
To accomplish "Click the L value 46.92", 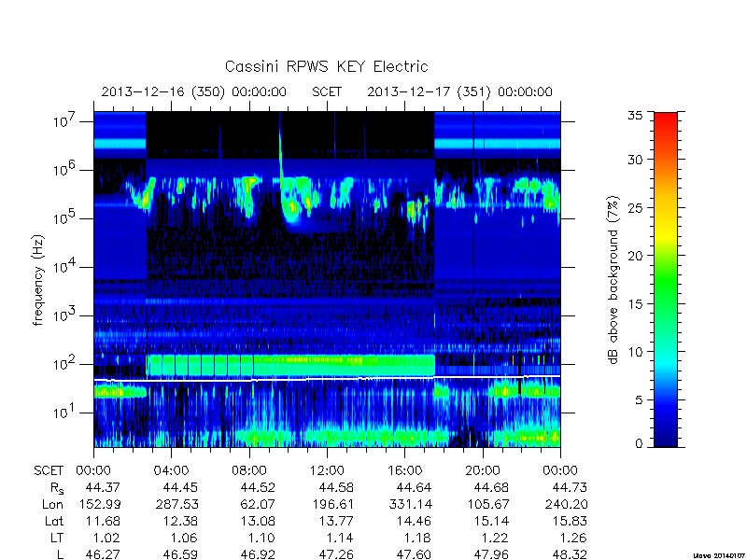I will click(258, 554).
